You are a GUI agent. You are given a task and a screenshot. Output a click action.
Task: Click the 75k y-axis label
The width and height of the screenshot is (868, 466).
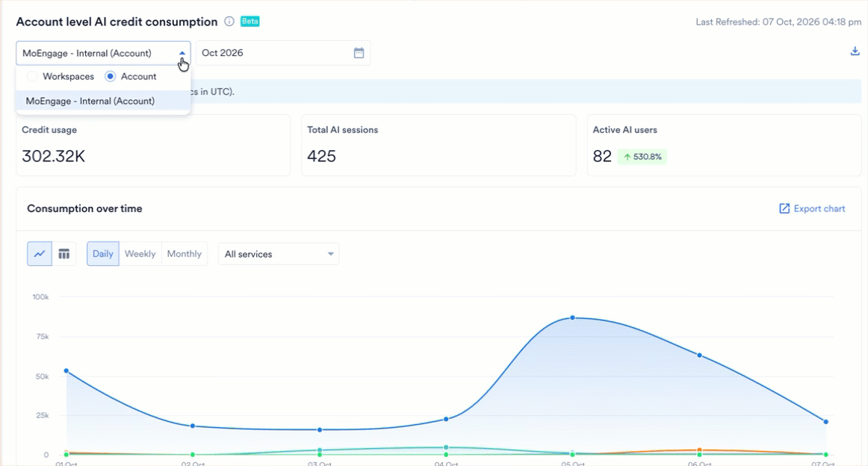42,337
